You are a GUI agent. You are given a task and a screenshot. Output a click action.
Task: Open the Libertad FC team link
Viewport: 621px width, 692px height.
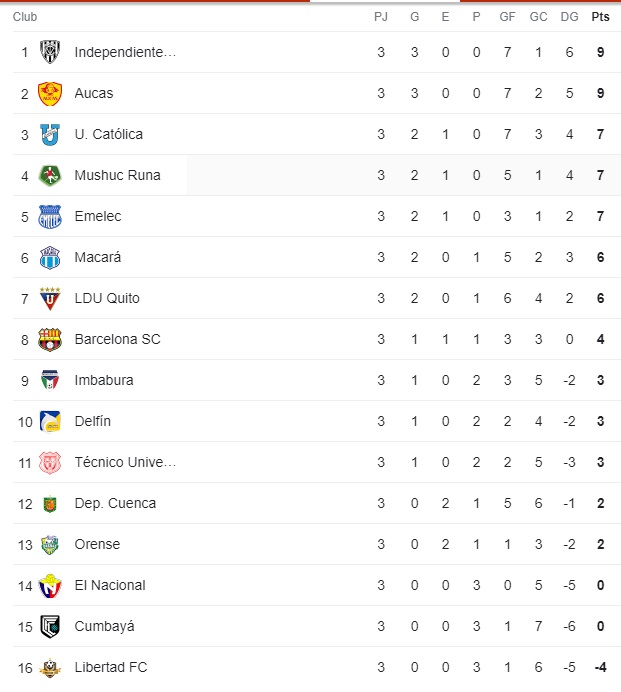coord(110,667)
